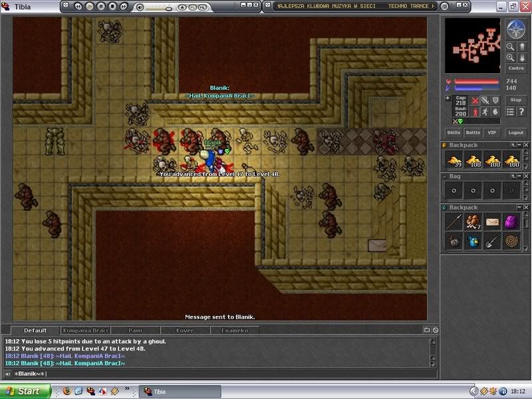Click the media player eject button

click(x=182, y=7)
